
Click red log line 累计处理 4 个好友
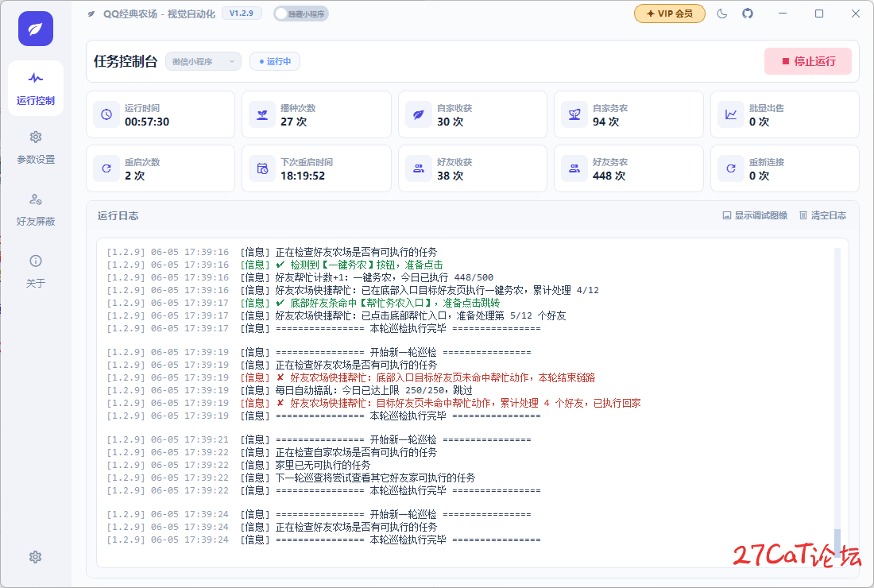click(x=373, y=403)
